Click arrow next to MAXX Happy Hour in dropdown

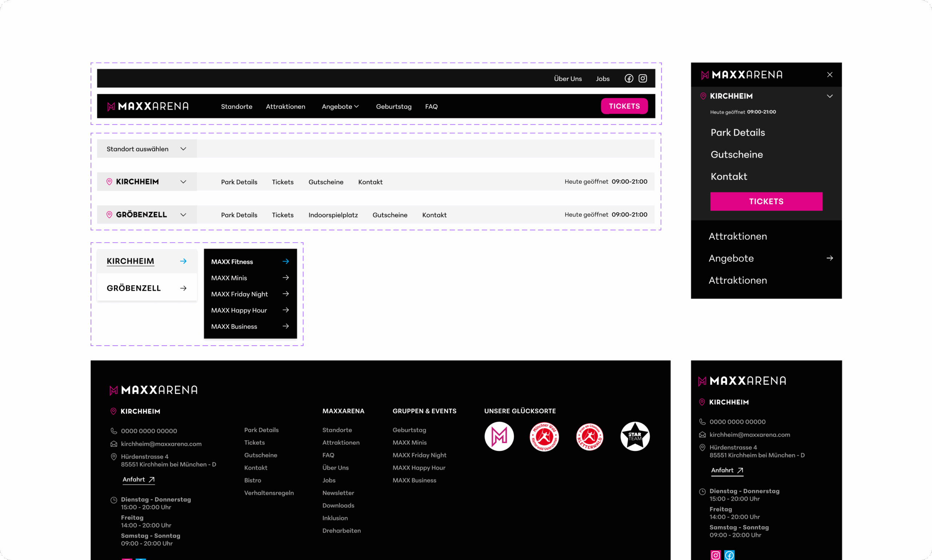[x=286, y=310]
